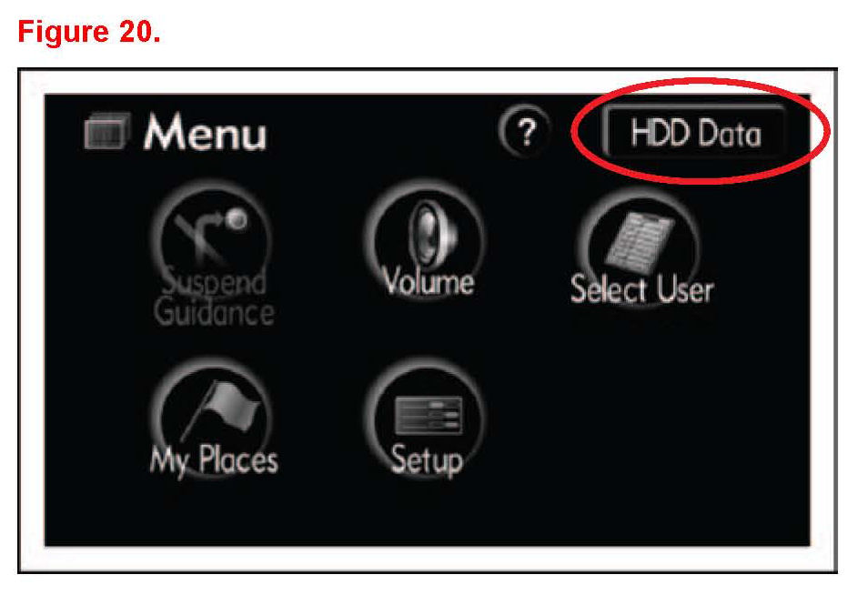Screen dimensions: 868x595
Task: Tap the question mark help icon
Action: click(525, 131)
